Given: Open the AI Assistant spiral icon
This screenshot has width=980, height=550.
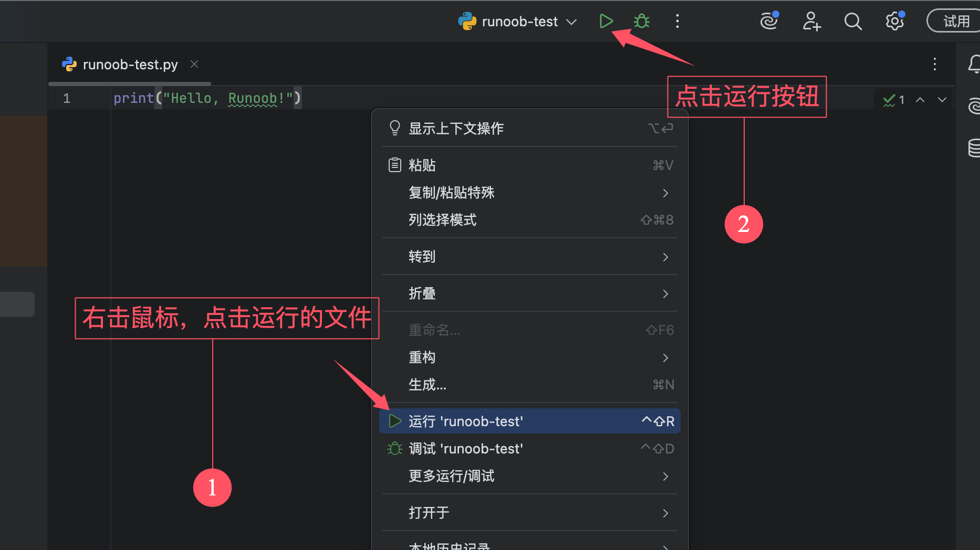Looking at the screenshot, I should pyautogui.click(x=769, y=22).
